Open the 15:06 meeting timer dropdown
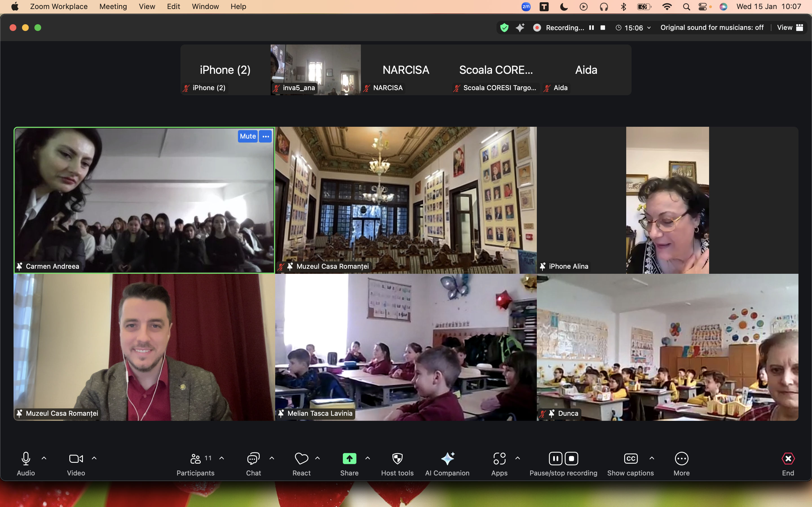 pos(634,28)
